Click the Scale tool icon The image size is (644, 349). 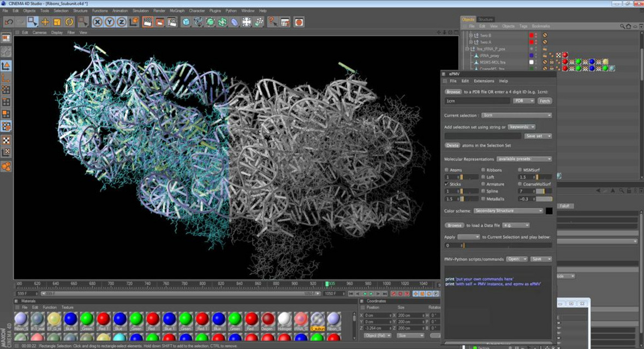point(57,22)
